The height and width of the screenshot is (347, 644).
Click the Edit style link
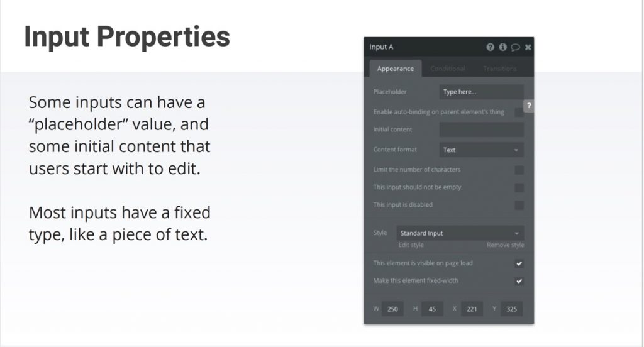point(411,245)
